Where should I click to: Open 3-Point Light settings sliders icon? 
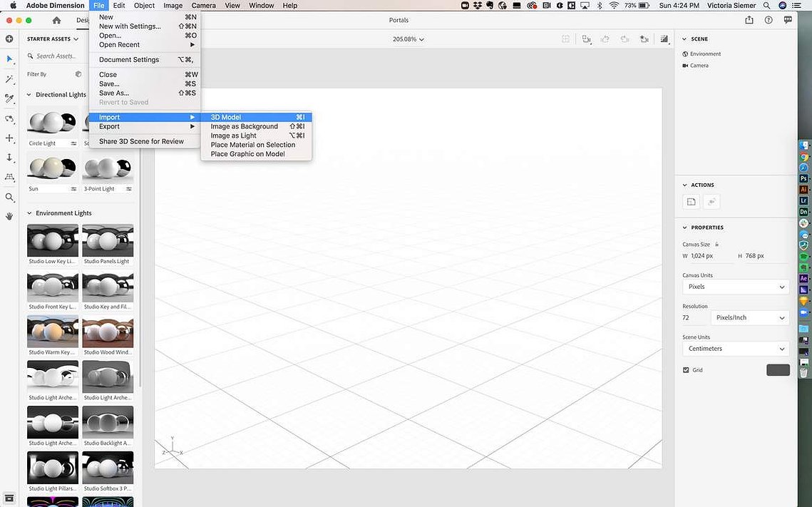[129, 189]
